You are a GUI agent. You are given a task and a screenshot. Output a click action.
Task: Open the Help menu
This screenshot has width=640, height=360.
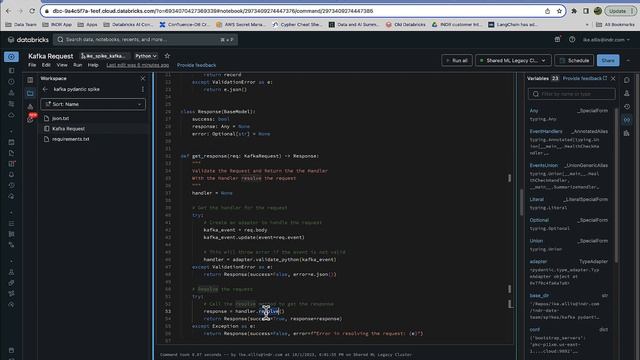[93, 65]
